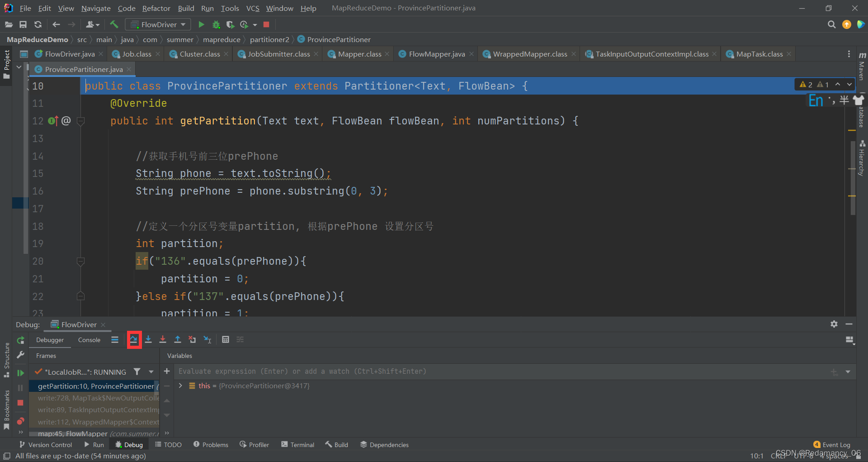
Task: Open editor tabs overflow menu
Action: 849,54
